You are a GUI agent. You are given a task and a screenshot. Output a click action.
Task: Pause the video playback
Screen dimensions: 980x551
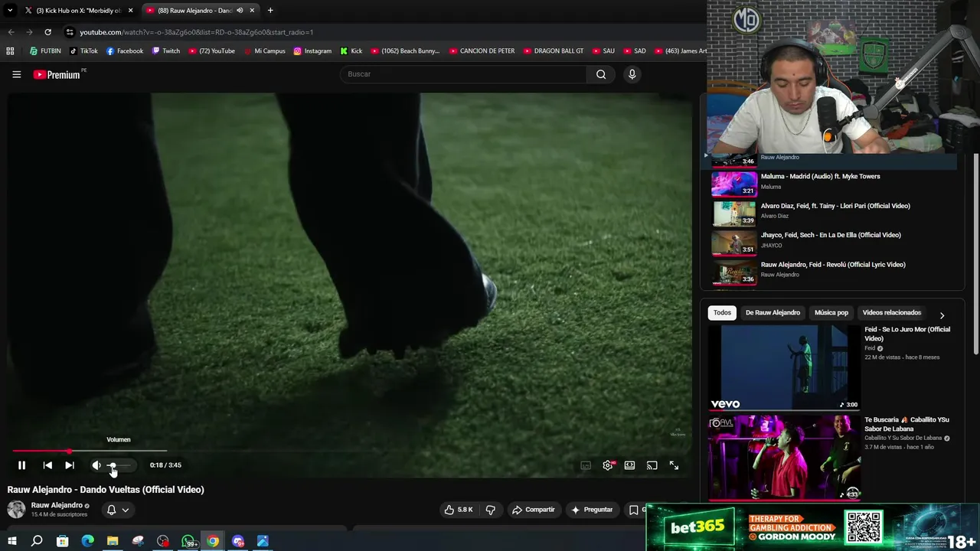coord(21,465)
